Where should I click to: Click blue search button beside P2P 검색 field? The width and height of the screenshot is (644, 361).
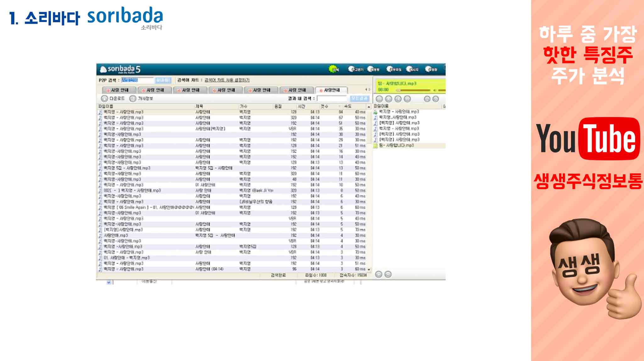click(x=163, y=80)
